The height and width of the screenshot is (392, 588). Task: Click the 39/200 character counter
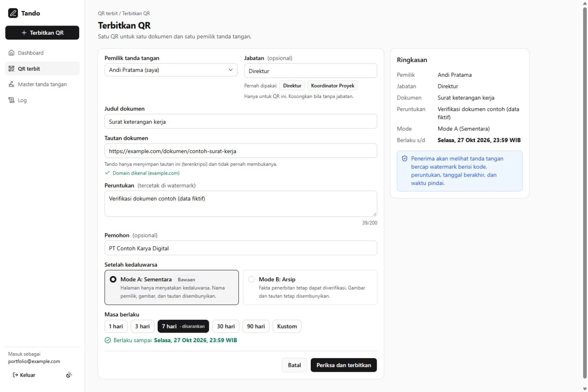(x=370, y=223)
